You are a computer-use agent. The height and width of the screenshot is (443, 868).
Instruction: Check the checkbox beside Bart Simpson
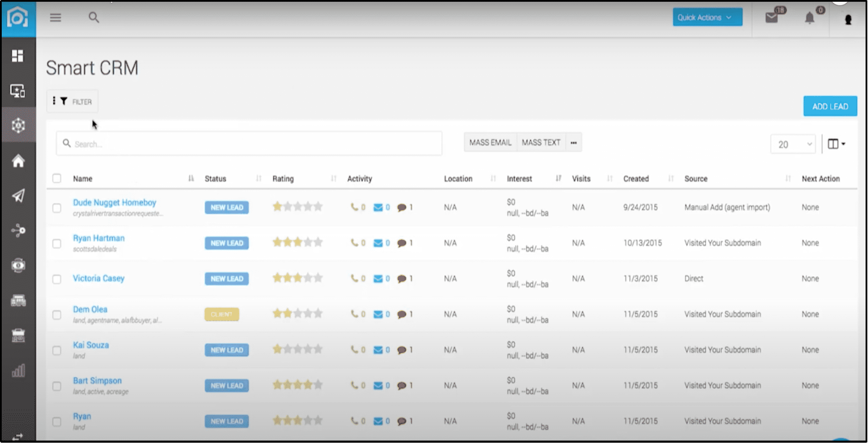pyautogui.click(x=57, y=386)
